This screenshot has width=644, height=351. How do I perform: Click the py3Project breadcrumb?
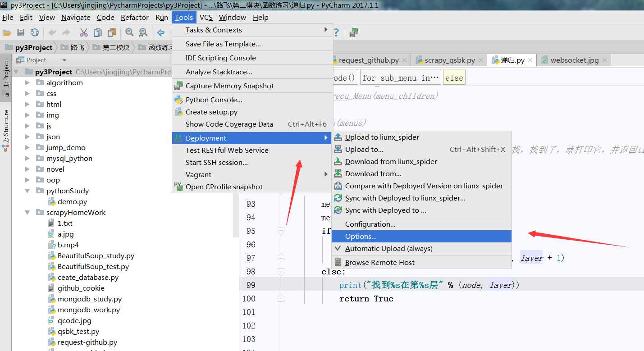tap(29, 47)
